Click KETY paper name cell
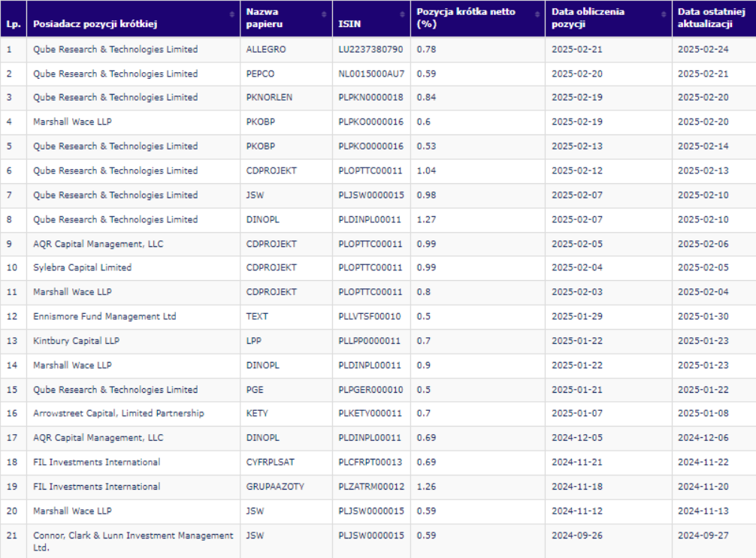756x558 pixels. [257, 414]
